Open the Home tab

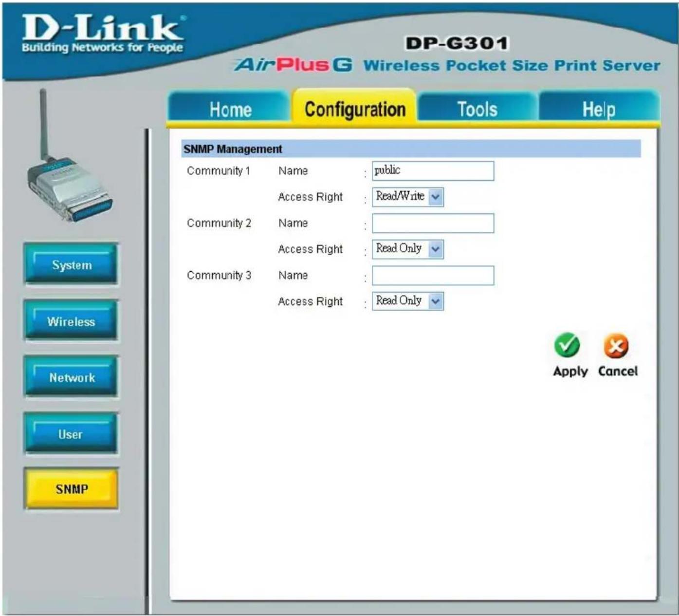pos(230,109)
